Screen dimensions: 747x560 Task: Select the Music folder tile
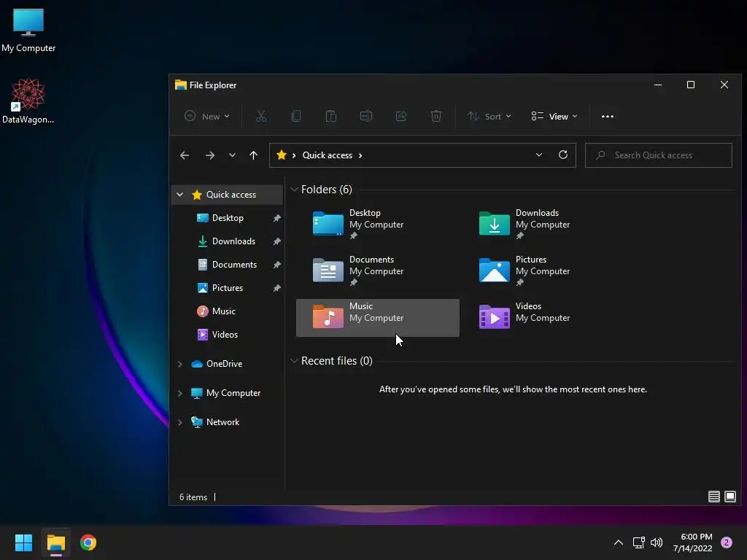click(377, 318)
